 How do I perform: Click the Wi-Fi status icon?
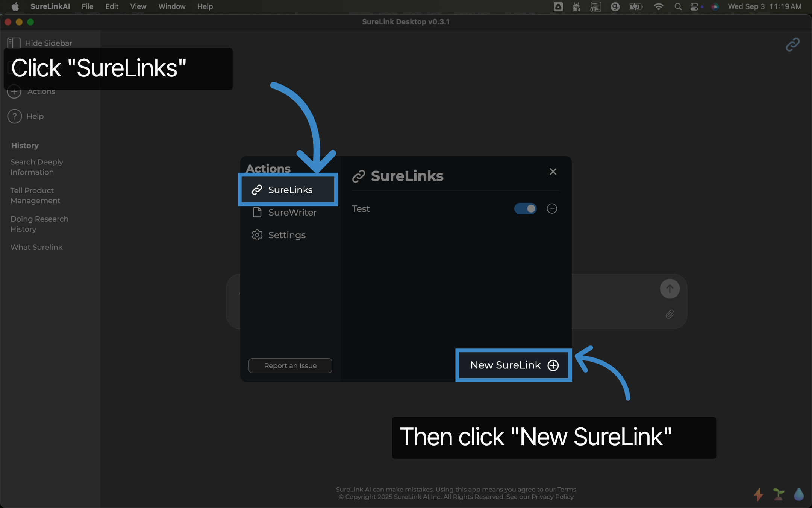click(x=658, y=6)
